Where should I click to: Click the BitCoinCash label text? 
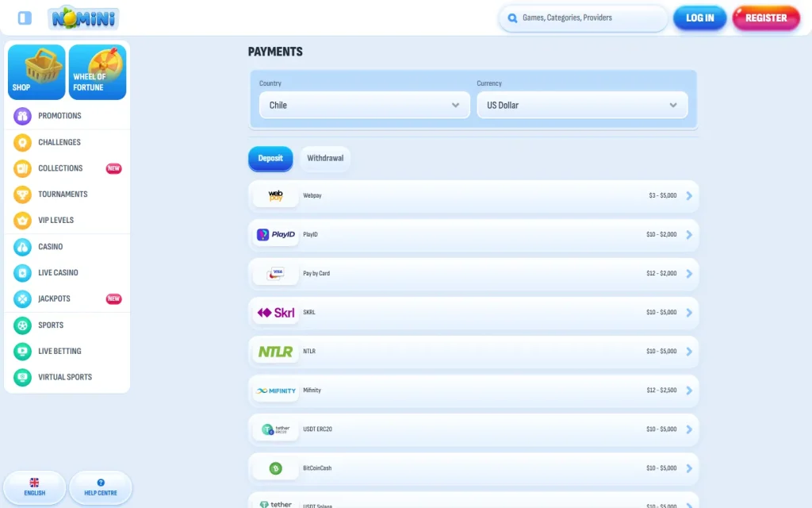click(x=317, y=468)
